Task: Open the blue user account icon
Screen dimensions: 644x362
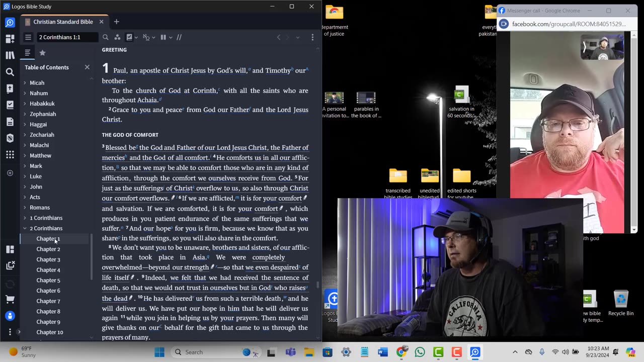Action: click(10, 316)
